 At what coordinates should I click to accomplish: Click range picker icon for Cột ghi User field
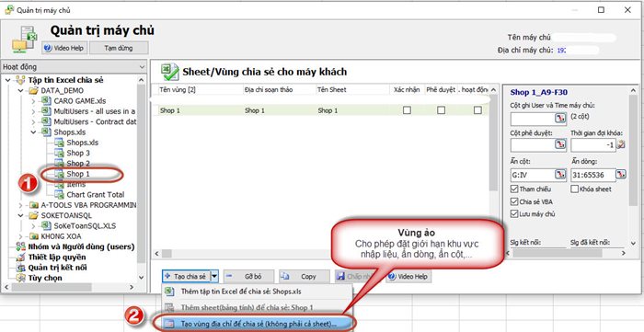pyautogui.click(x=560, y=119)
